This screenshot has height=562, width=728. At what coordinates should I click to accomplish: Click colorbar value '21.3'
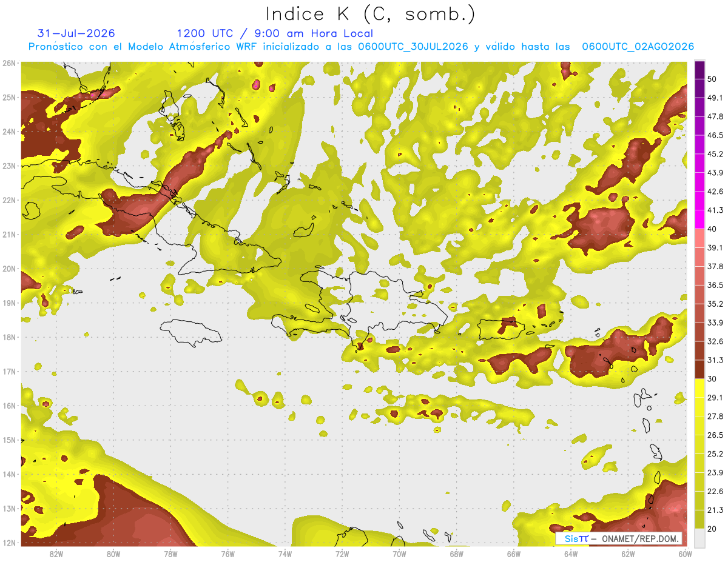tap(715, 510)
